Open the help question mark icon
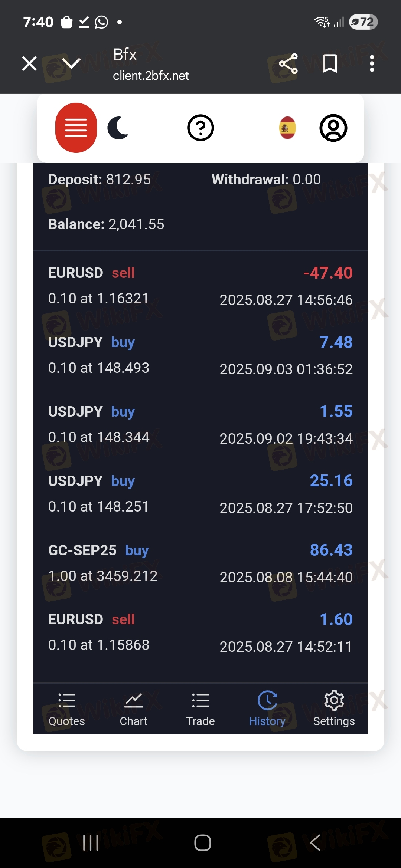The image size is (401, 868). 200,128
